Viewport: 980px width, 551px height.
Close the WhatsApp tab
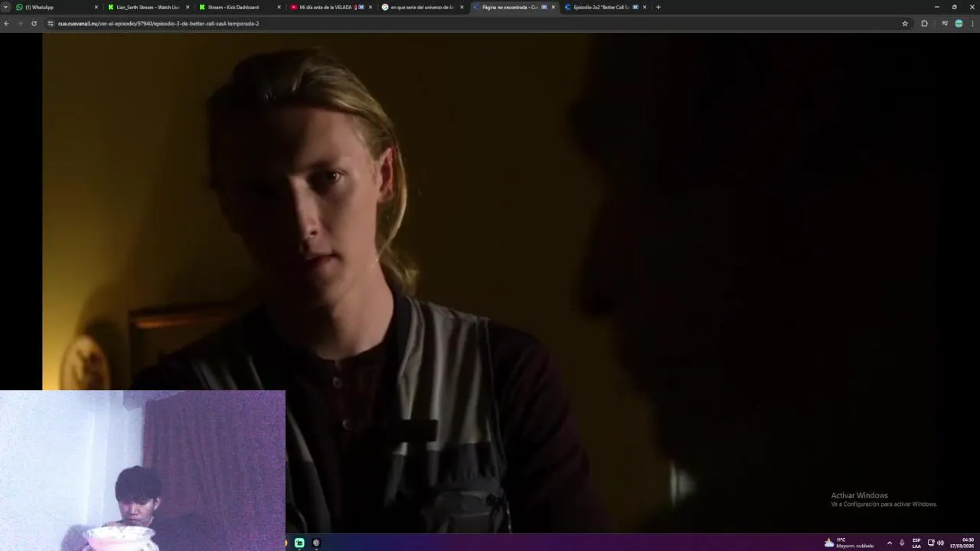point(96,7)
